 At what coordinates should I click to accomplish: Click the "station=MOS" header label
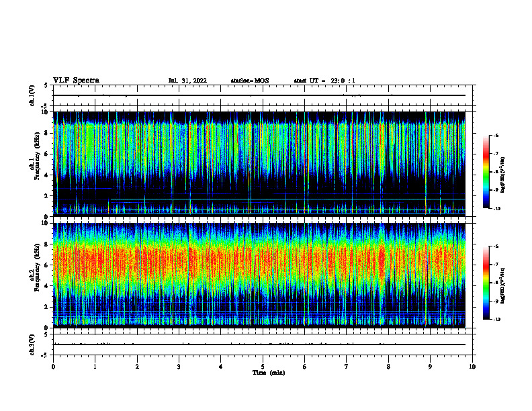250,81
